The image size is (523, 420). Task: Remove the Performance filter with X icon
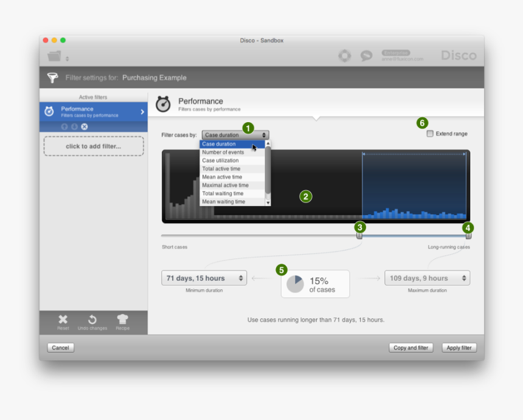85,126
